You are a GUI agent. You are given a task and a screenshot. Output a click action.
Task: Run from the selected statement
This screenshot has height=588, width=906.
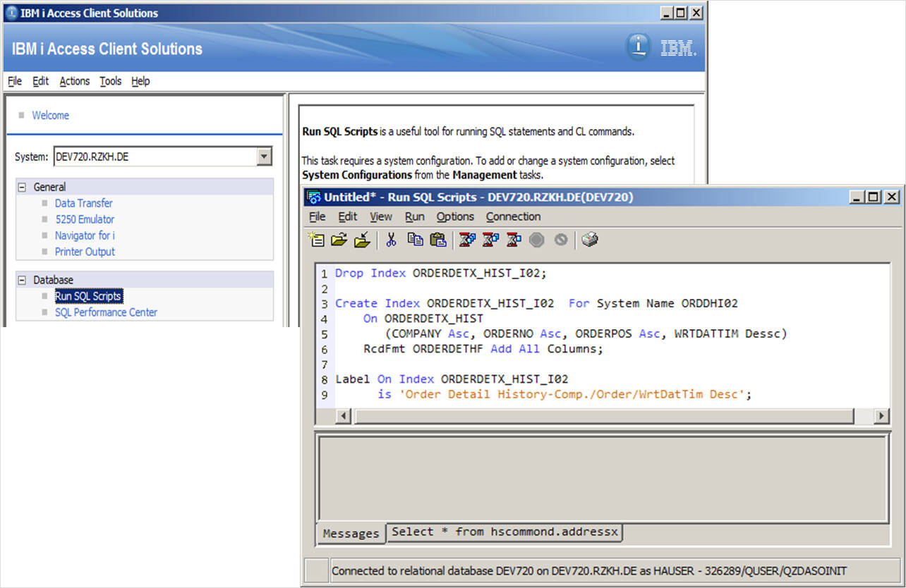coord(490,240)
